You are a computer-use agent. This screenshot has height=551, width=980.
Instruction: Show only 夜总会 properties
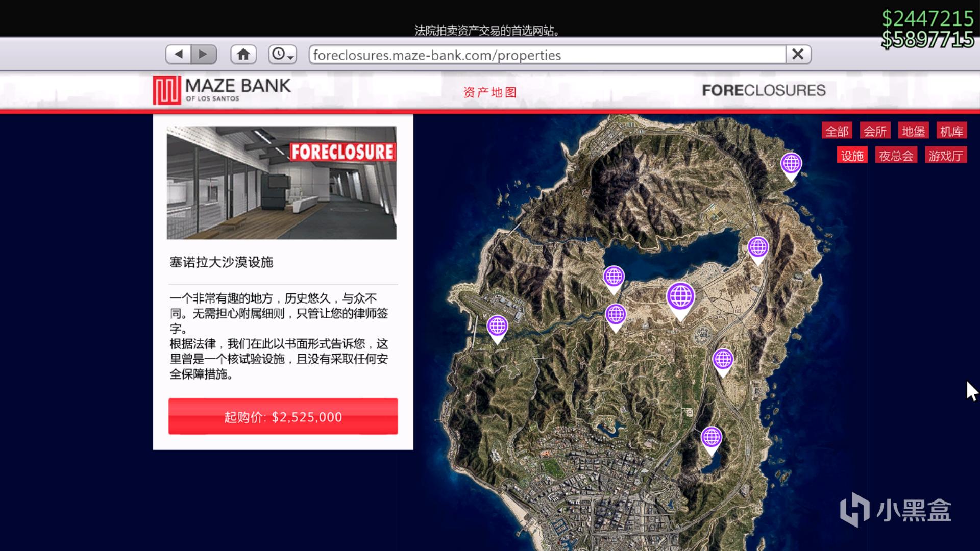coord(896,156)
